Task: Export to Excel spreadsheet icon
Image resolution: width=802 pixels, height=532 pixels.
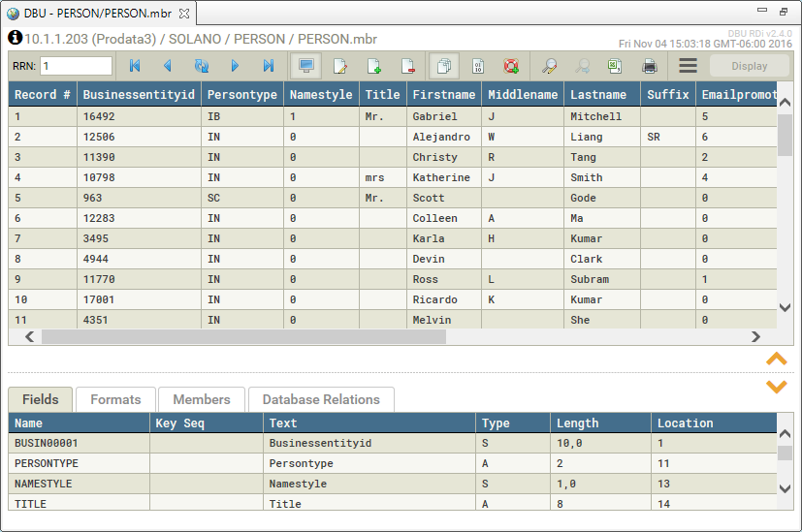Action: click(x=615, y=66)
